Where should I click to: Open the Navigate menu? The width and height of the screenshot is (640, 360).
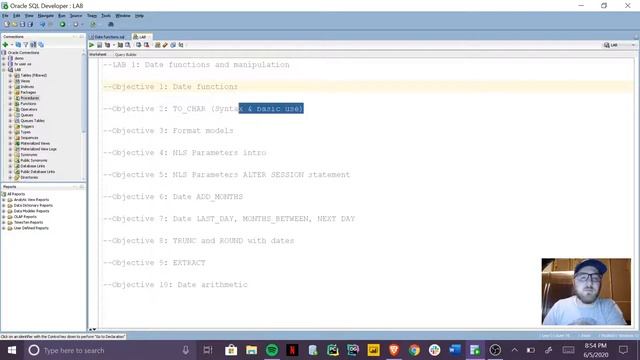tap(46, 16)
